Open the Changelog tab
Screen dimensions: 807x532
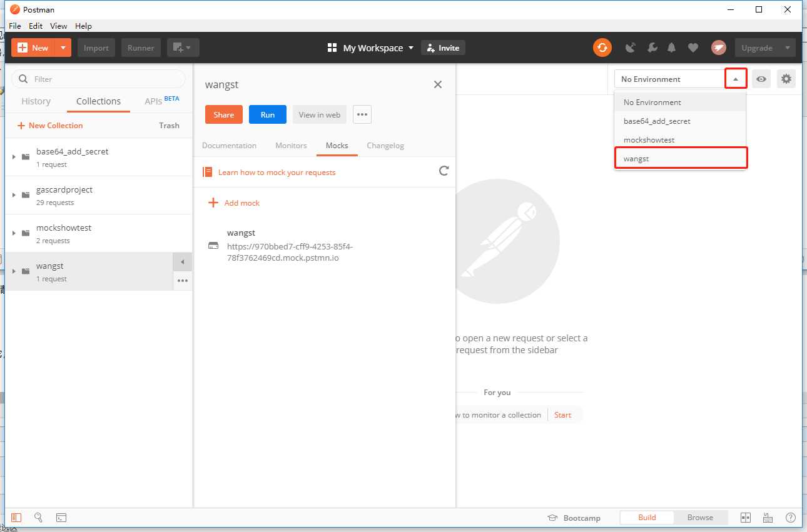click(x=385, y=146)
